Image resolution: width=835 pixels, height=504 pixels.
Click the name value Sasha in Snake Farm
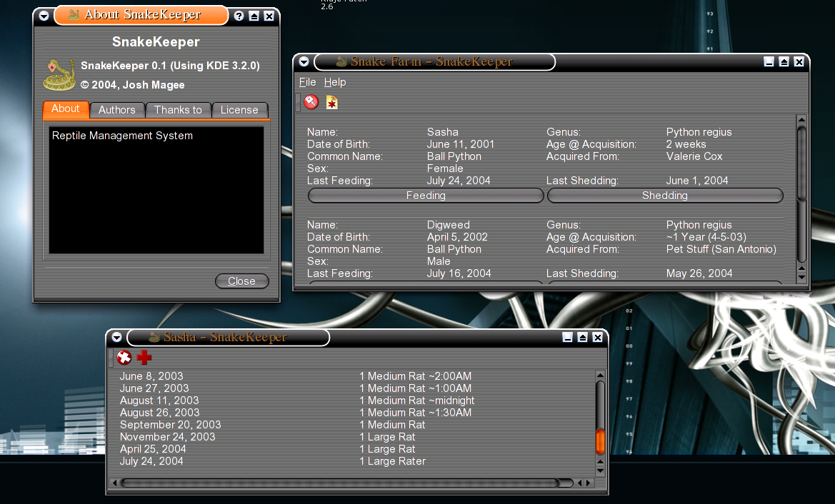443,132
